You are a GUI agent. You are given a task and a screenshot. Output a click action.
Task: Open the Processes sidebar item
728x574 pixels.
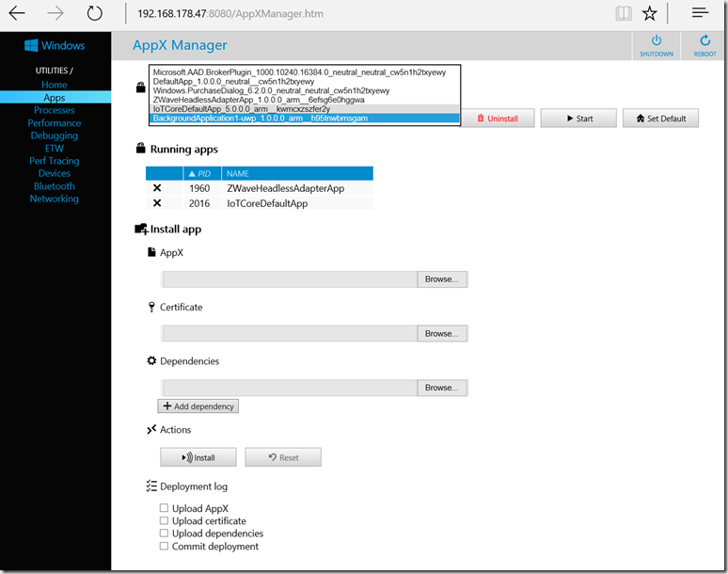pos(55,110)
